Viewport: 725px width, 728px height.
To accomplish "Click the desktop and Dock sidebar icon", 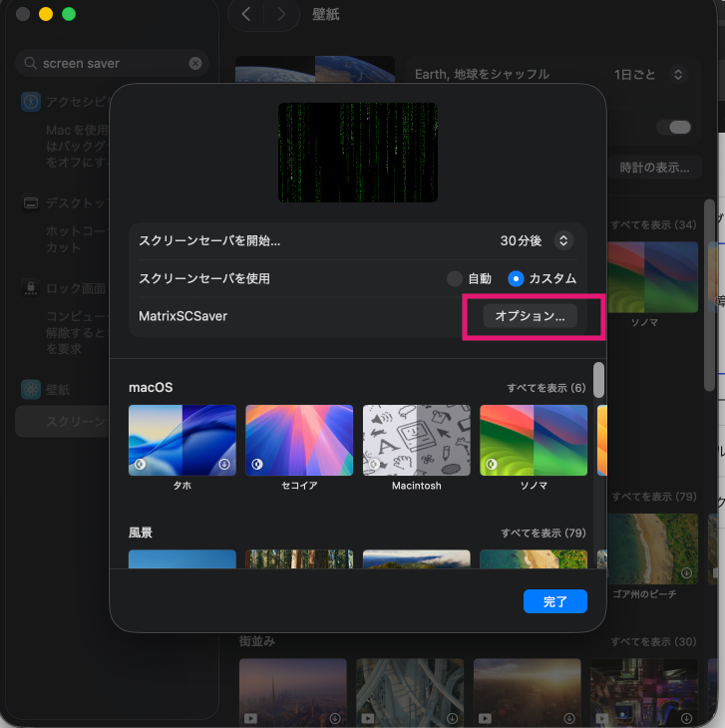I will (31, 202).
